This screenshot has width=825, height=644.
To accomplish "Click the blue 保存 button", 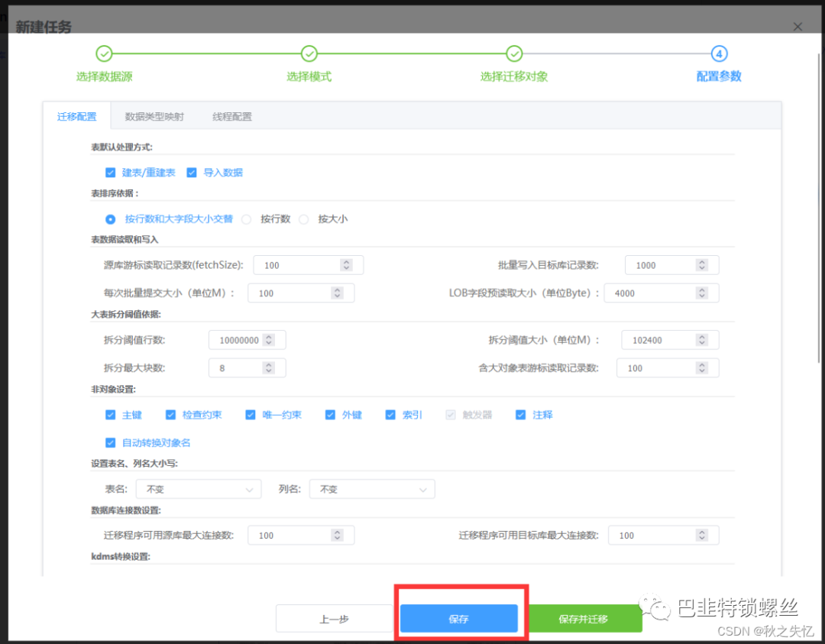I will tap(459, 619).
